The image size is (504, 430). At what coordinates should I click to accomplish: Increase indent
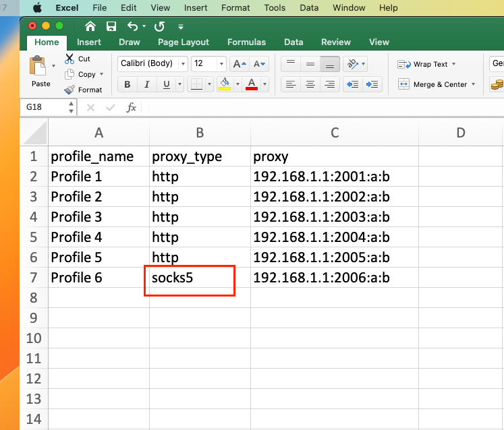(x=372, y=84)
